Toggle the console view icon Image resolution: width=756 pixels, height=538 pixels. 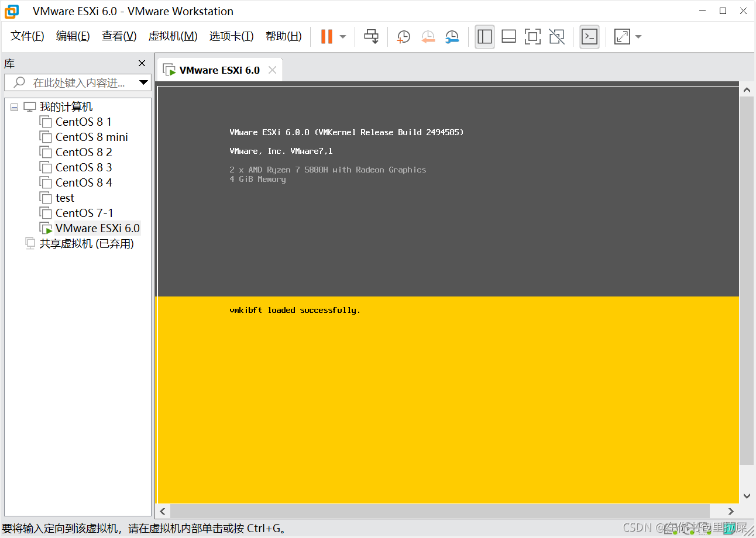click(x=589, y=36)
